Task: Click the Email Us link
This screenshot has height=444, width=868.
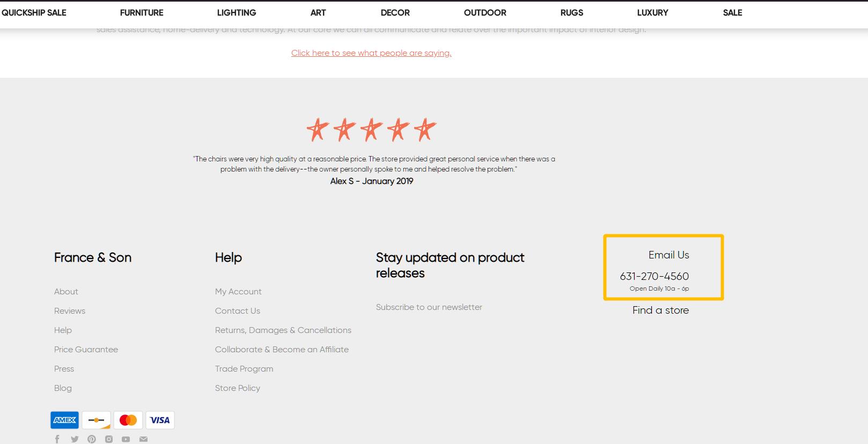Action: (668, 255)
